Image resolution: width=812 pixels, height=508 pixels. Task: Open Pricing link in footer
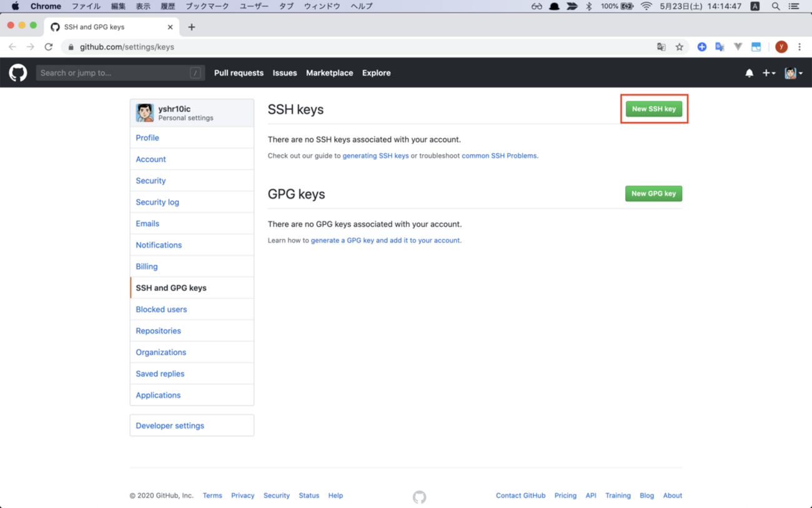tap(565, 496)
